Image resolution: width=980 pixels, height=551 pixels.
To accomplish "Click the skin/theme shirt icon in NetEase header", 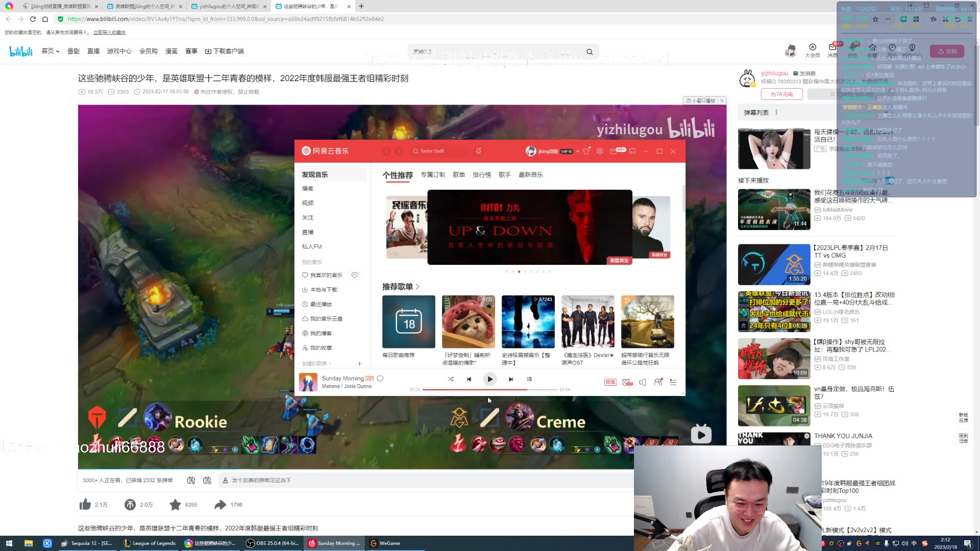I will click(586, 151).
